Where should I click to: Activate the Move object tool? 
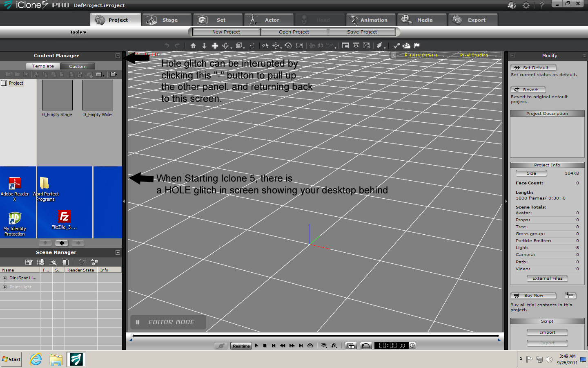pyautogui.click(x=276, y=46)
